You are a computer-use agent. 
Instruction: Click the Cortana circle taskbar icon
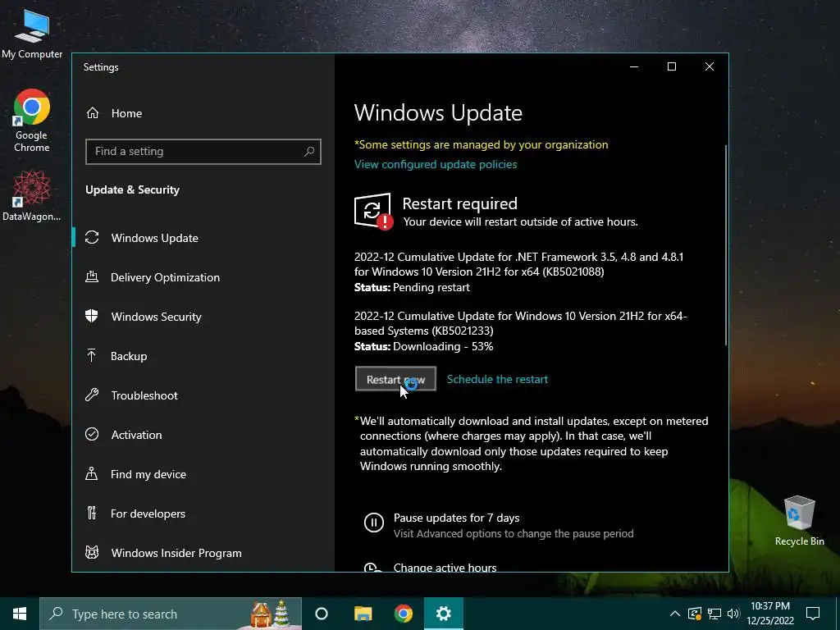click(x=322, y=614)
